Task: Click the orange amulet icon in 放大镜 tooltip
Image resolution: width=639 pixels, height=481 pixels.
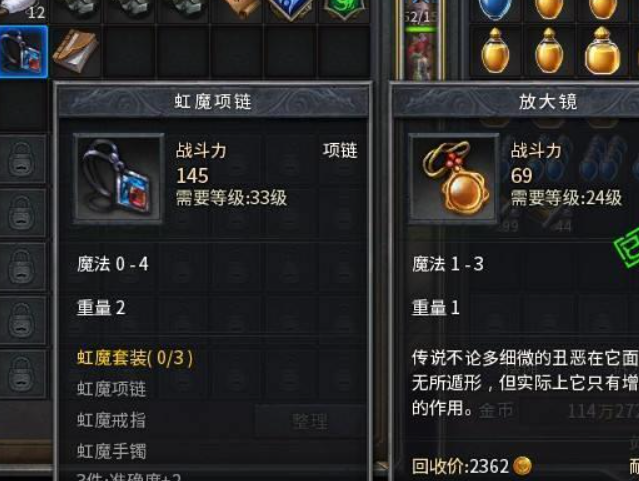Action: pyautogui.click(x=454, y=179)
